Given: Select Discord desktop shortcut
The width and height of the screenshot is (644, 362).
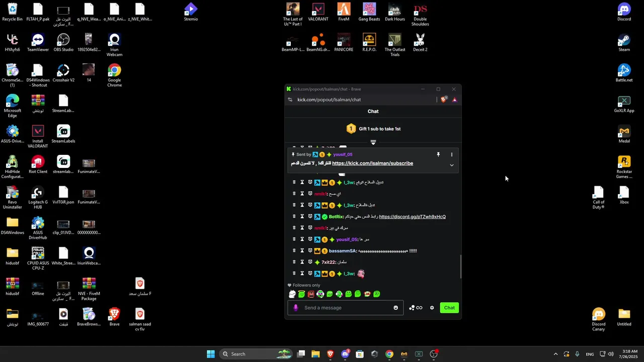Looking at the screenshot, I should tap(624, 13).
